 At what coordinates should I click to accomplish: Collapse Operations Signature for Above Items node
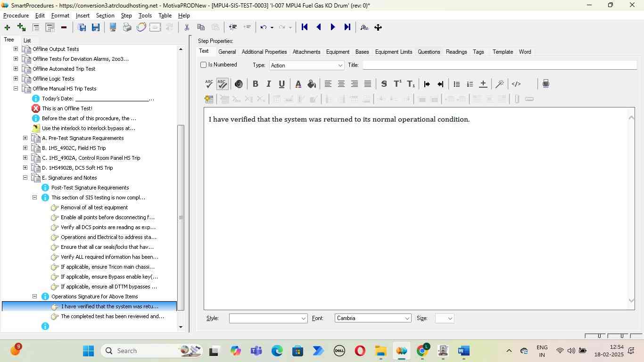34,296
